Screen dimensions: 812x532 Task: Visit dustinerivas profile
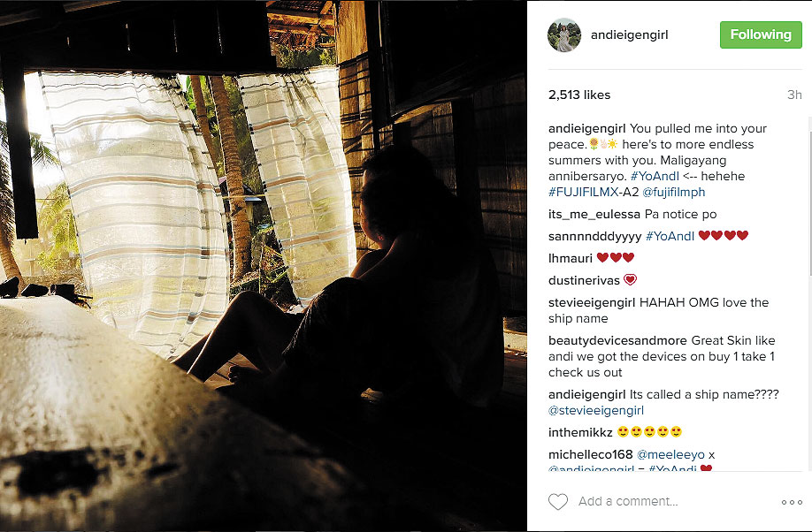pyautogui.click(x=584, y=280)
